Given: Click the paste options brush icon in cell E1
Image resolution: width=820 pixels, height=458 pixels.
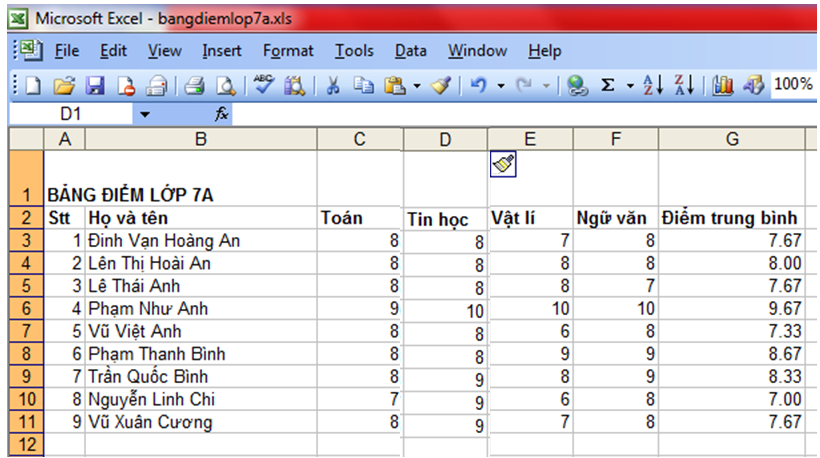Looking at the screenshot, I should pos(503,164).
